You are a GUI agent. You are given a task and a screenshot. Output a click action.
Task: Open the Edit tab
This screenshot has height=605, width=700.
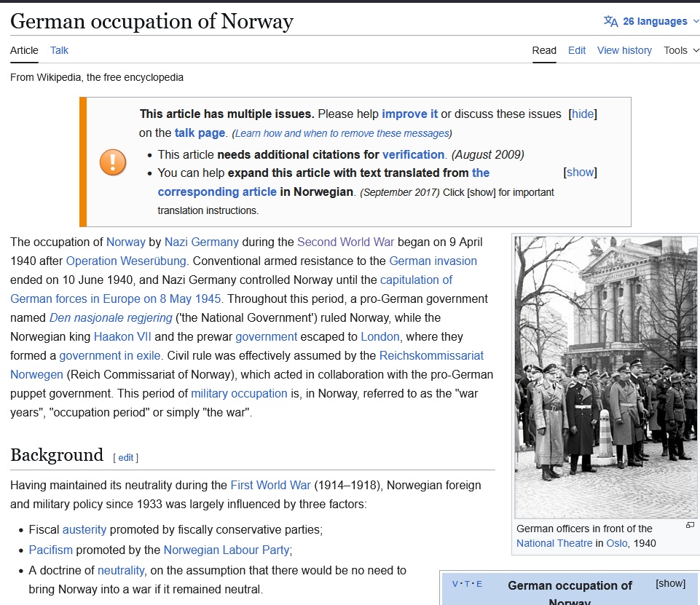pyautogui.click(x=576, y=50)
